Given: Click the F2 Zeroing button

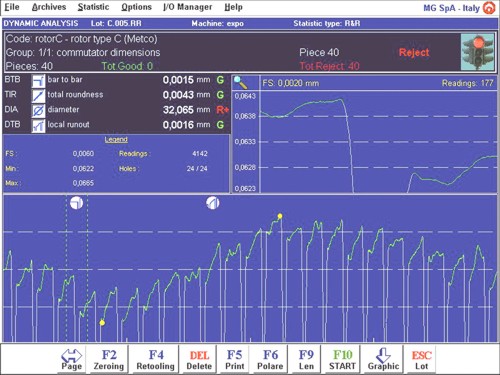Looking at the screenshot, I should coord(109,359).
